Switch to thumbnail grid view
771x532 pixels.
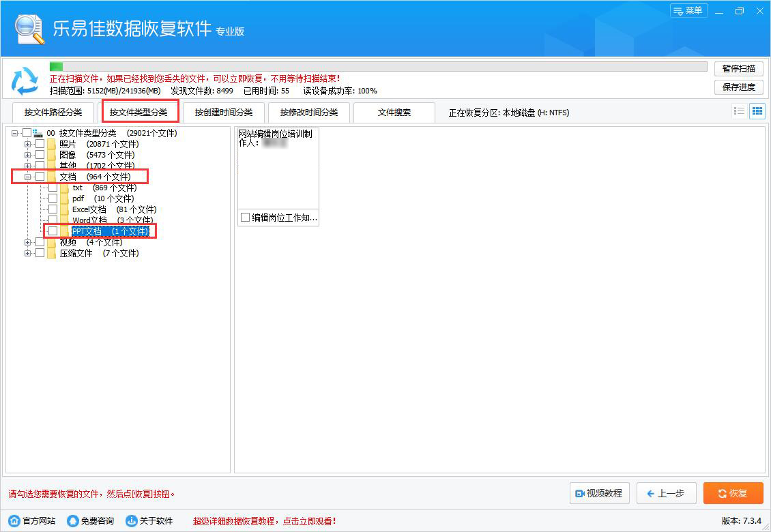click(757, 110)
